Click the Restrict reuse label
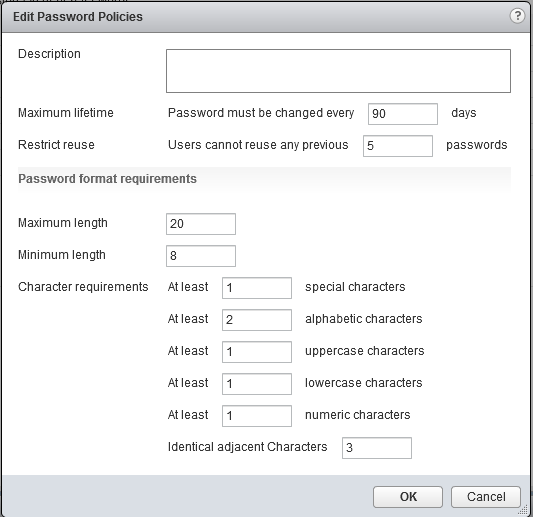This screenshot has height=517, width=533. tap(56, 145)
